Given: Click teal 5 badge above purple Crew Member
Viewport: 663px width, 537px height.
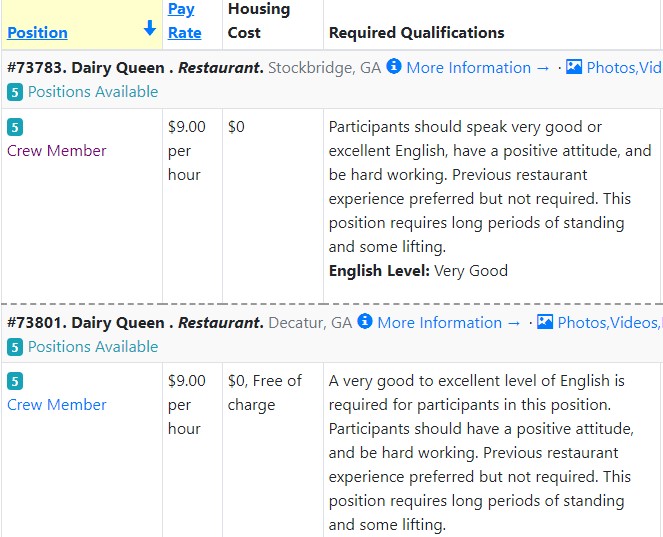Looking at the screenshot, I should pos(15,127).
